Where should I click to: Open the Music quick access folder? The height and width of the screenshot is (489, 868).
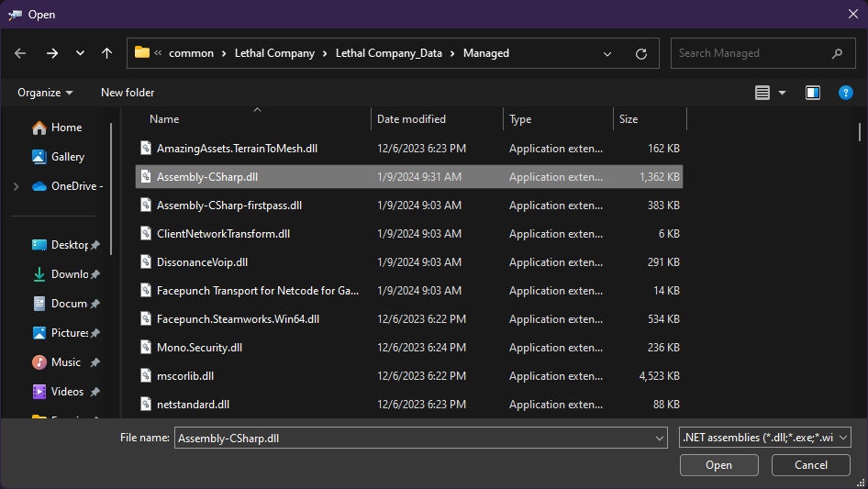(65, 362)
